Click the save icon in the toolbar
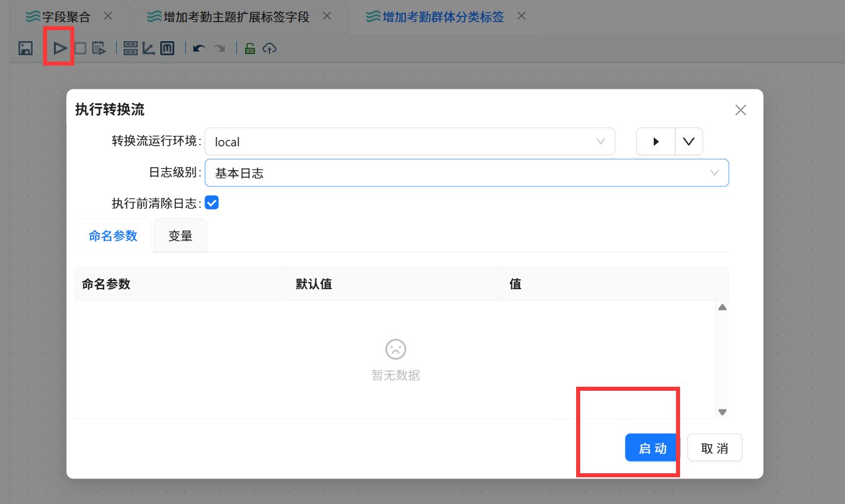Screen dimensions: 845x504 click(x=26, y=49)
